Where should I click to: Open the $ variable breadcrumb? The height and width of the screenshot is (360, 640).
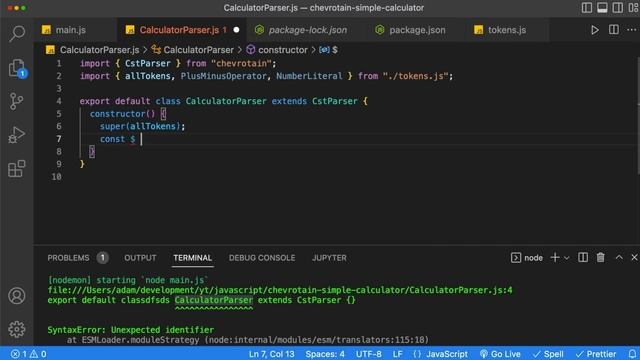point(329,50)
